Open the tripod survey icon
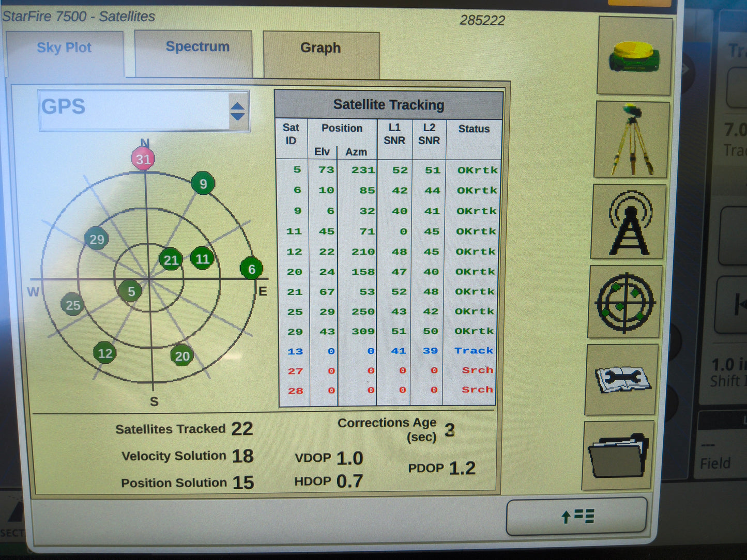This screenshot has height=560, width=747. pyautogui.click(x=632, y=139)
